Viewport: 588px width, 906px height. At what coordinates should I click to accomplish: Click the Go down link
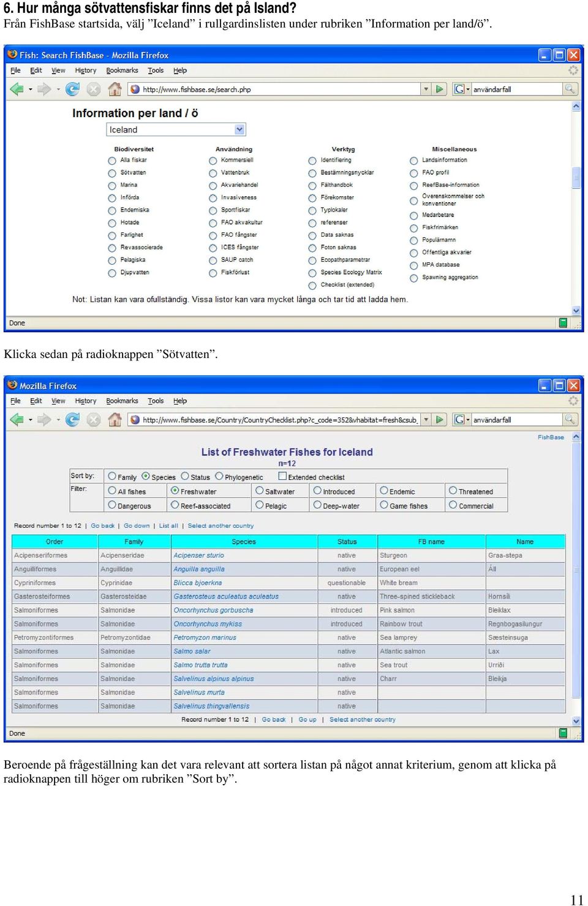(137, 525)
